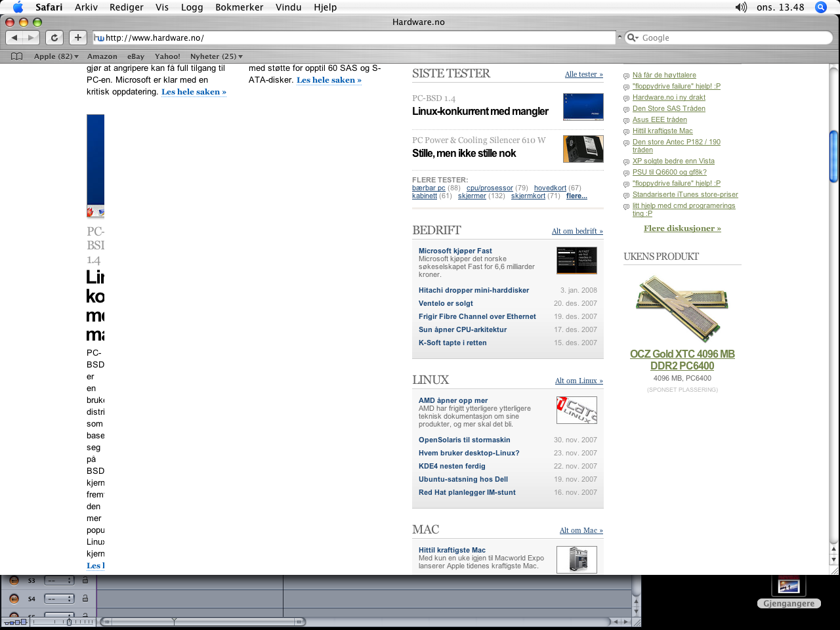The height and width of the screenshot is (630, 840).
Task: Click bubble icon beside XP solgte bedre
Action: [x=626, y=162]
